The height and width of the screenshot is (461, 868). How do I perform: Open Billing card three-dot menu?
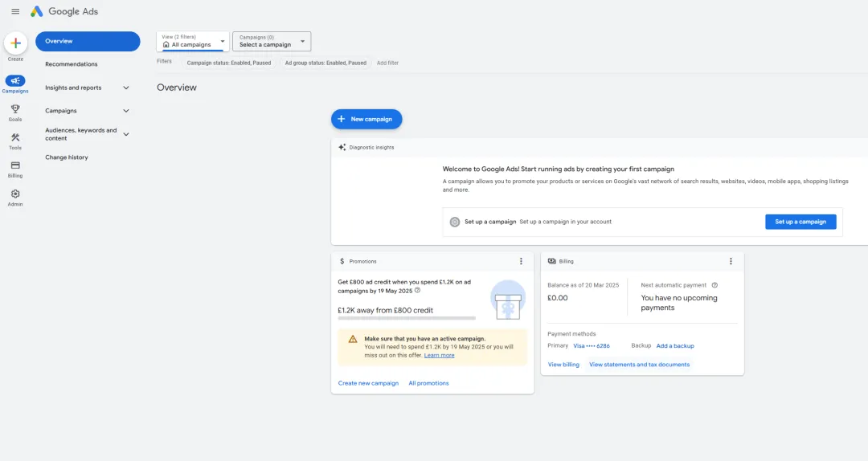(x=731, y=261)
